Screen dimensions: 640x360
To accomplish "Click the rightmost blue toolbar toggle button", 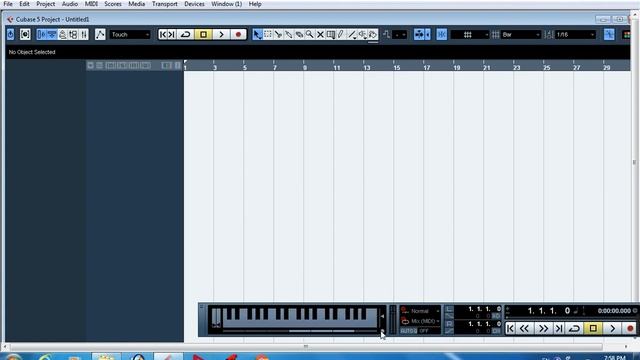I will [x=609, y=35].
